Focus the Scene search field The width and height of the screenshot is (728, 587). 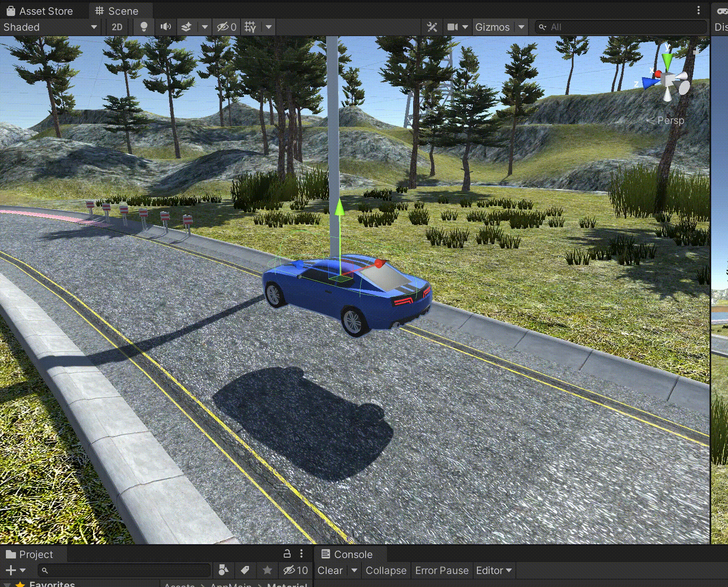click(x=621, y=27)
